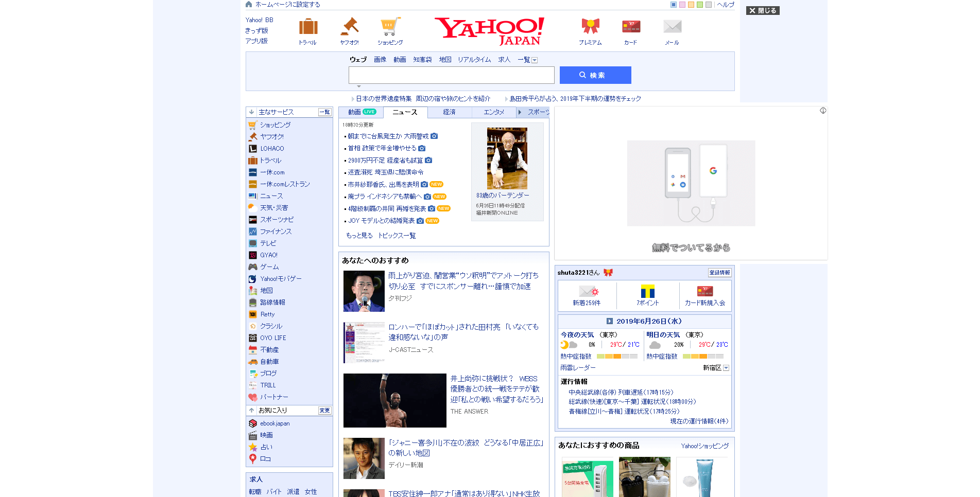Viewport: 980px width, 497px height.
Task: Open パートナー in the services sidebar
Action: tap(274, 397)
